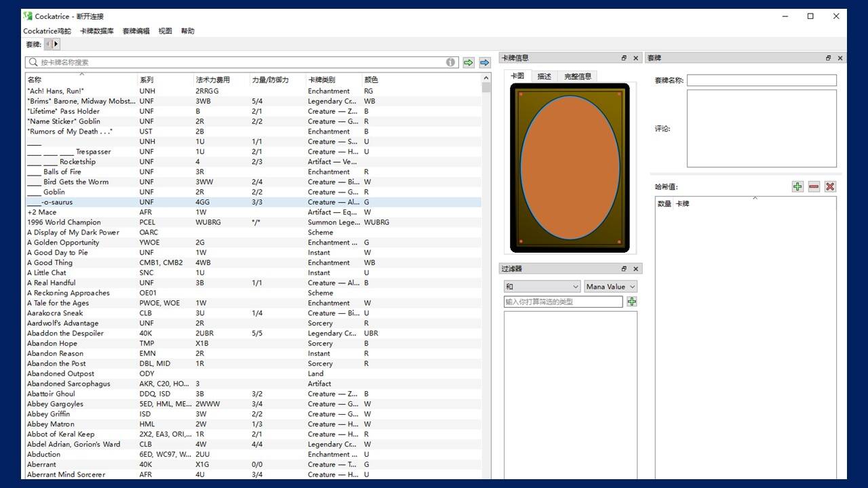Image resolution: width=868 pixels, height=488 pixels.
Task: Select "A Good Day to Pie" row
Action: (253, 252)
